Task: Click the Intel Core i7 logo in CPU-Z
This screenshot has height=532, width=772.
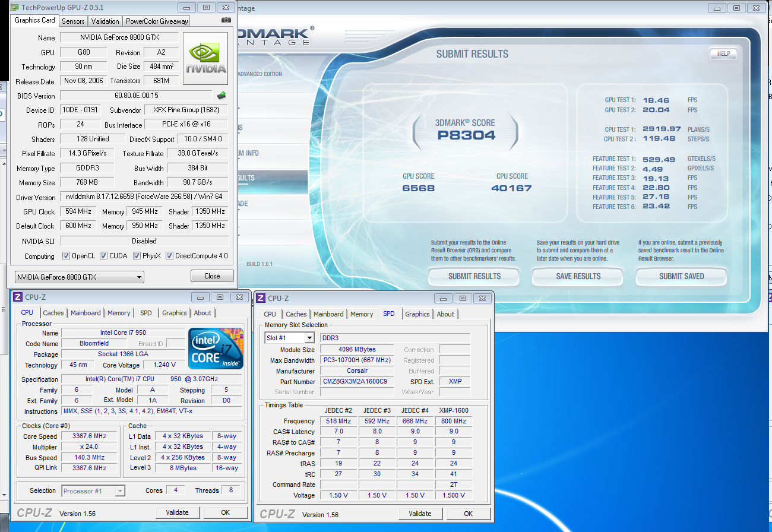Action: coord(216,349)
